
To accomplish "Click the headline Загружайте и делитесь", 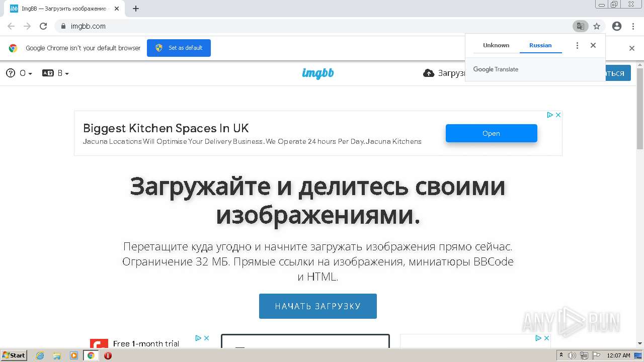I will click(318, 201).
